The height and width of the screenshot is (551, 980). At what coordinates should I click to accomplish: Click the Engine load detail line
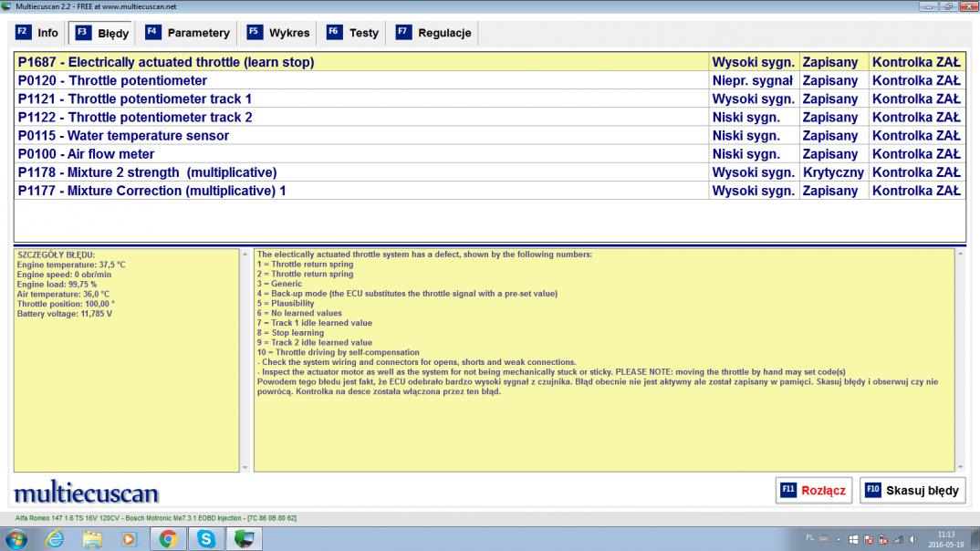tap(57, 285)
